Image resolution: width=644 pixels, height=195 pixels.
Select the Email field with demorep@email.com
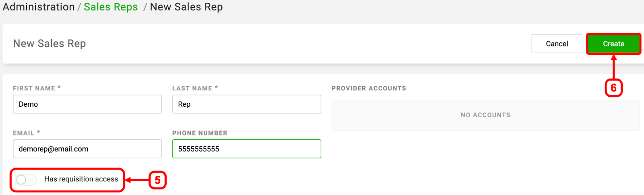pyautogui.click(x=87, y=149)
